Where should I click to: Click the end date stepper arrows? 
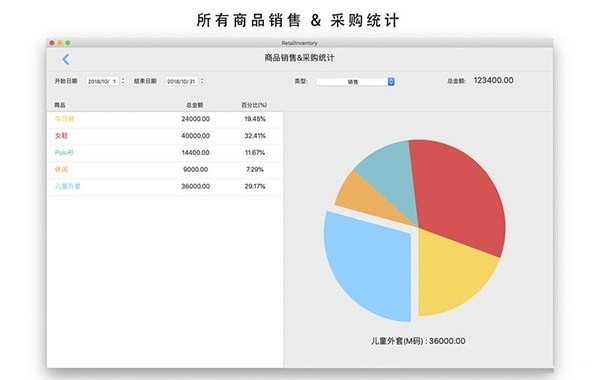[x=202, y=81]
